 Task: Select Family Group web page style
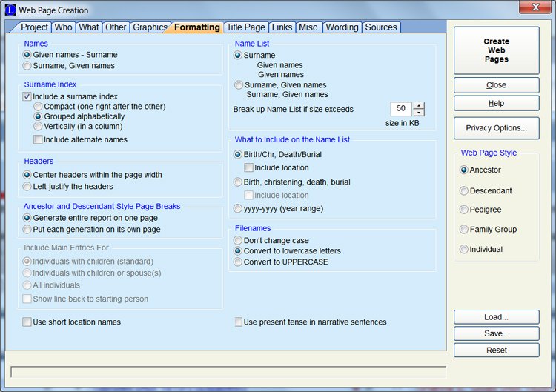(488, 229)
